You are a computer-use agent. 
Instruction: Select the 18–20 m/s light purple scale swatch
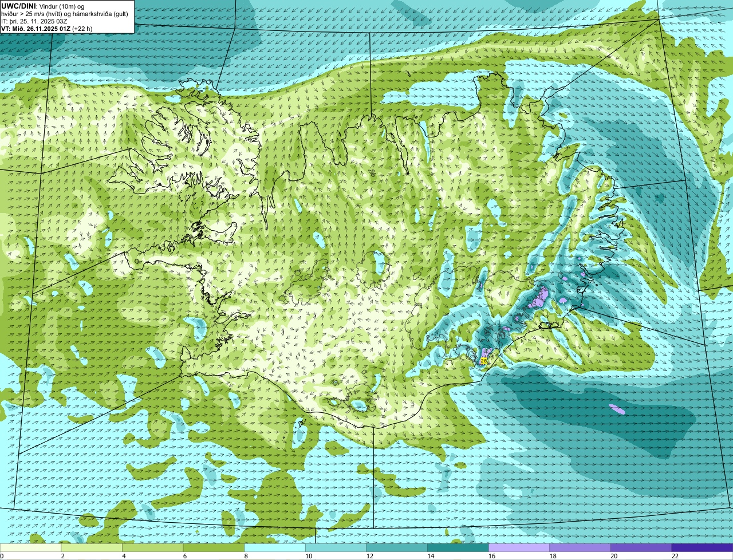(580, 548)
